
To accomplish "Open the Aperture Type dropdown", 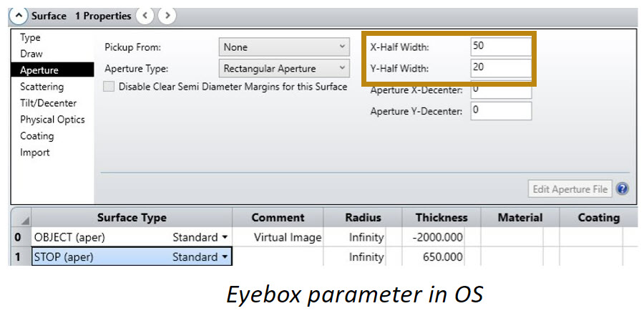I will click(x=284, y=69).
